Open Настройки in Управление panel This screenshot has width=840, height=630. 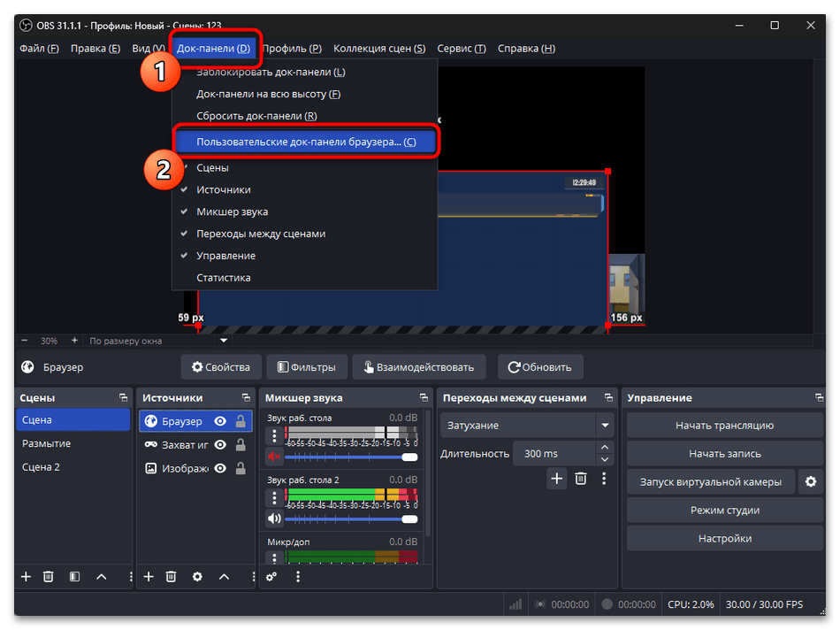pyautogui.click(x=724, y=538)
